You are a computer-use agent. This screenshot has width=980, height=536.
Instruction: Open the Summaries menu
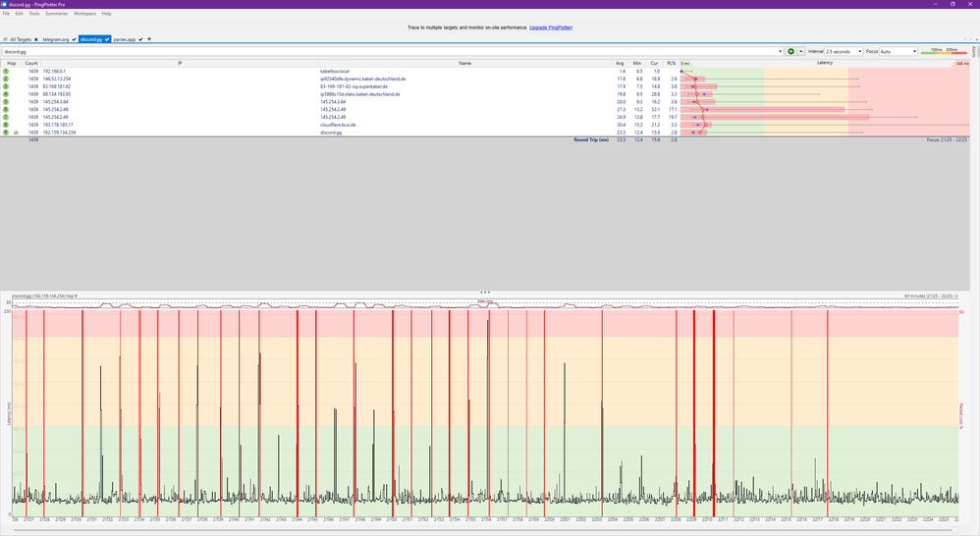56,14
